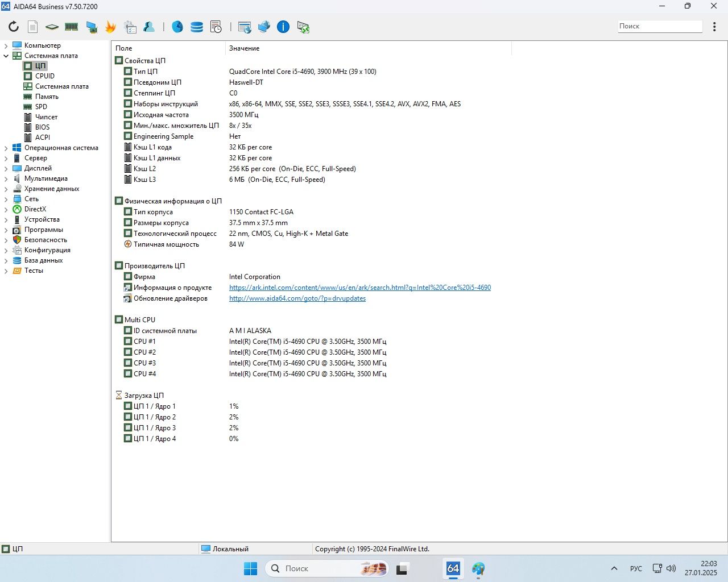Expand the Дисплей tree node
The image size is (728, 582).
pos(6,168)
